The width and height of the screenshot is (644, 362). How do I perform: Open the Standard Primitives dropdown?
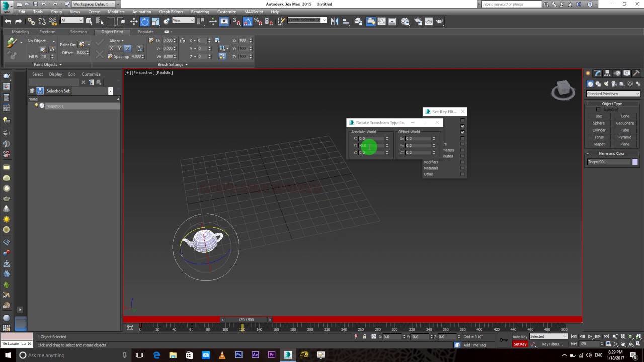pyautogui.click(x=613, y=94)
